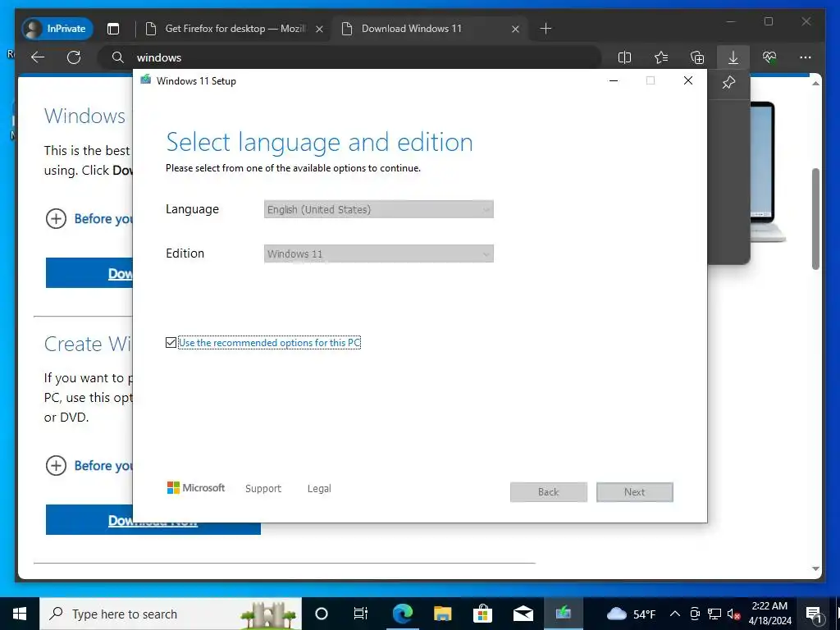Close the Windows 11 Setup window
The image size is (840, 630).
(688, 80)
